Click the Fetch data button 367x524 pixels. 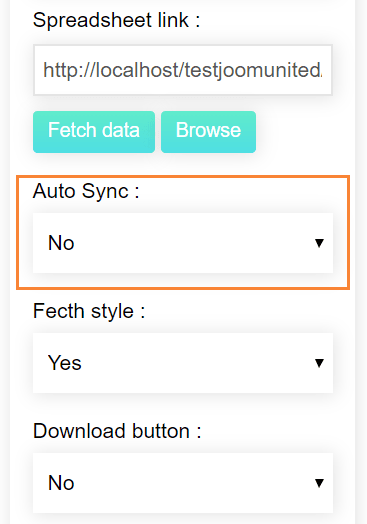point(94,132)
